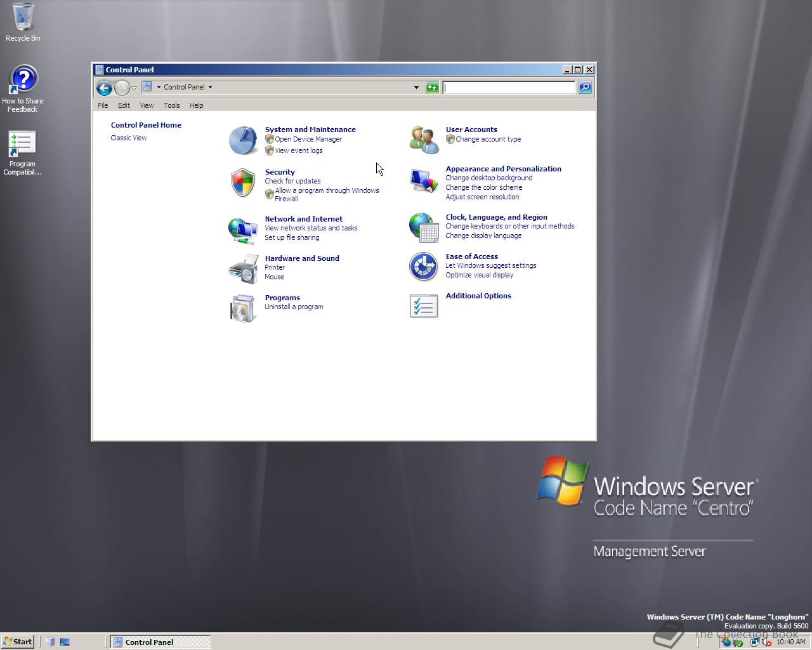Screen dimensions: 812x650
Task: Click into the Control Panel search box
Action: pos(509,88)
